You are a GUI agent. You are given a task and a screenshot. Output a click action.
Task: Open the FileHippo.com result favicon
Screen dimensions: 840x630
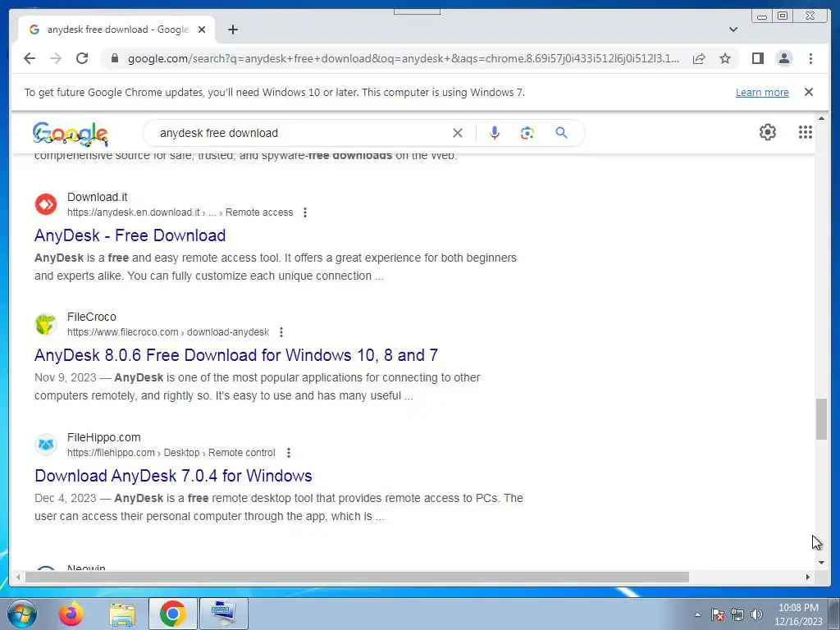pos(46,445)
